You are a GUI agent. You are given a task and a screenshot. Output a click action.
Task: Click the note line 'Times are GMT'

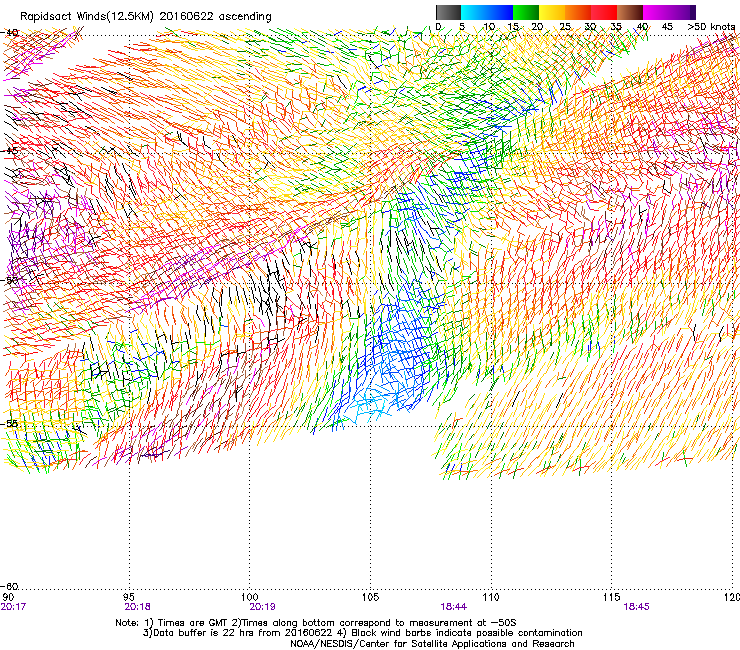(193, 623)
